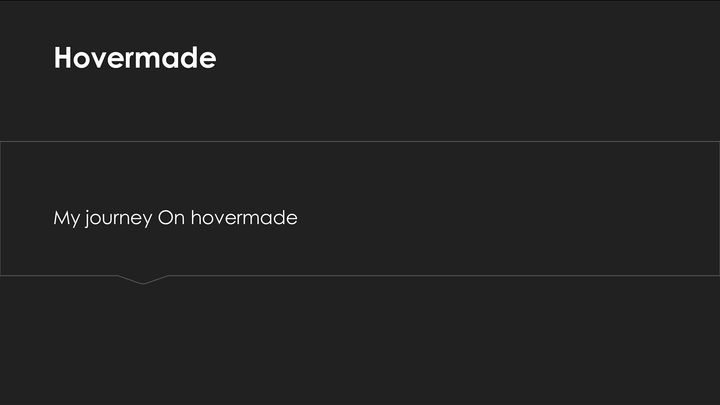Click the blank slide area below the subtitle box
This screenshot has width=720, height=405.
360,344
